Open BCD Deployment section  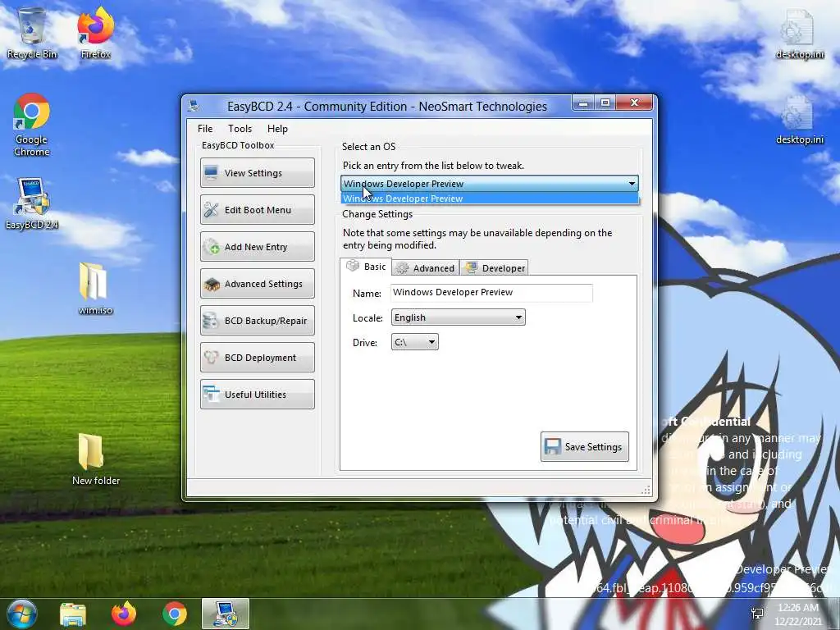[x=257, y=358]
